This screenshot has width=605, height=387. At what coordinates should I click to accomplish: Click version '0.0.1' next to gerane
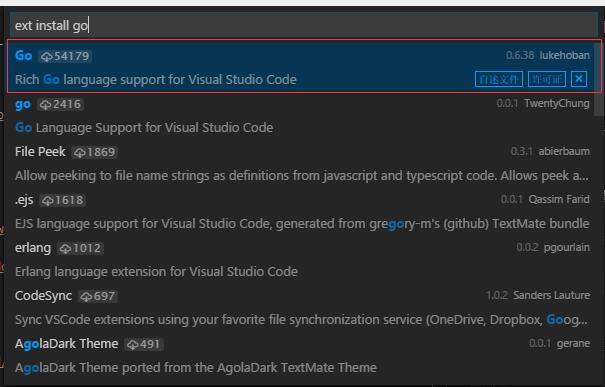click(540, 343)
